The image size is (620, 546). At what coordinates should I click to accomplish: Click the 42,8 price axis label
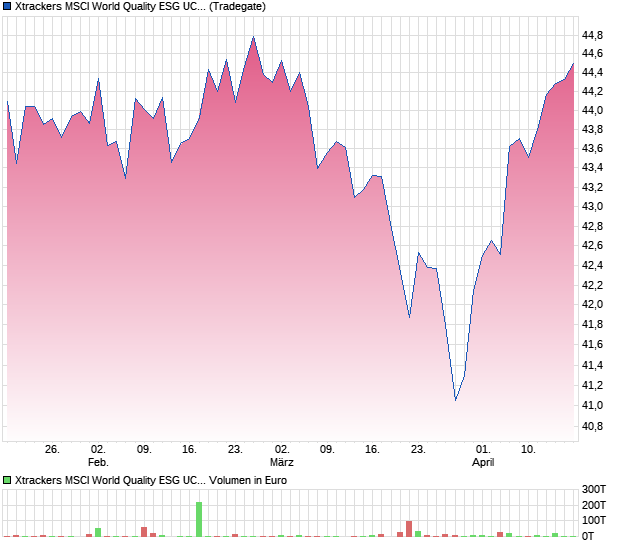coord(592,226)
